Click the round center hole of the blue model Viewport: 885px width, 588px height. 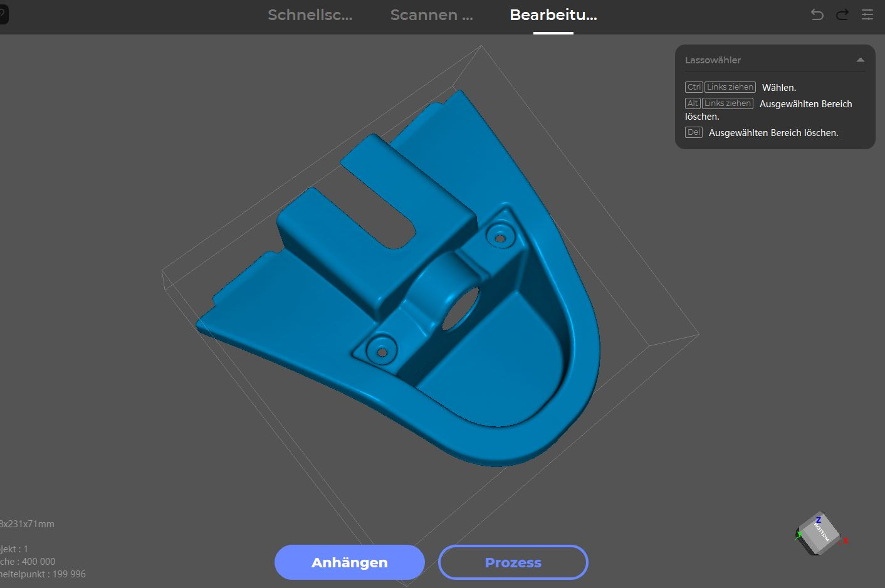click(461, 308)
